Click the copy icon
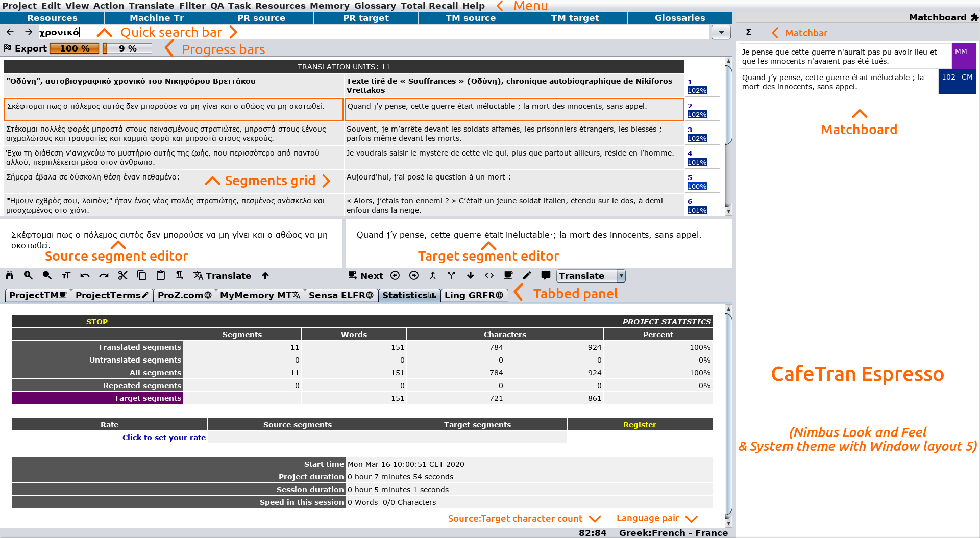 click(141, 276)
